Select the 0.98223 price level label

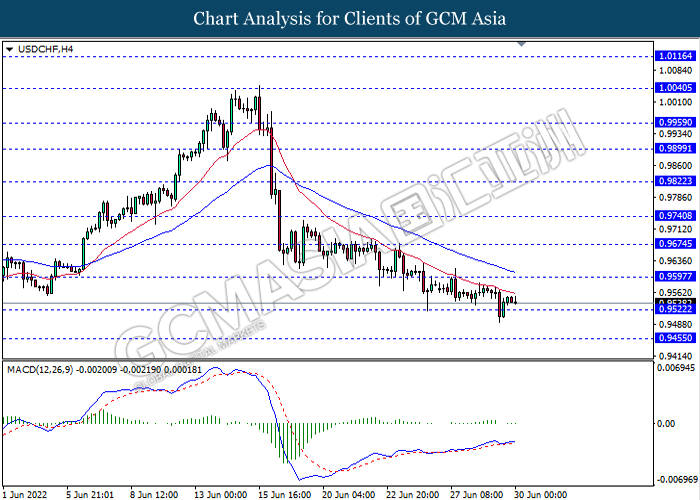[675, 181]
